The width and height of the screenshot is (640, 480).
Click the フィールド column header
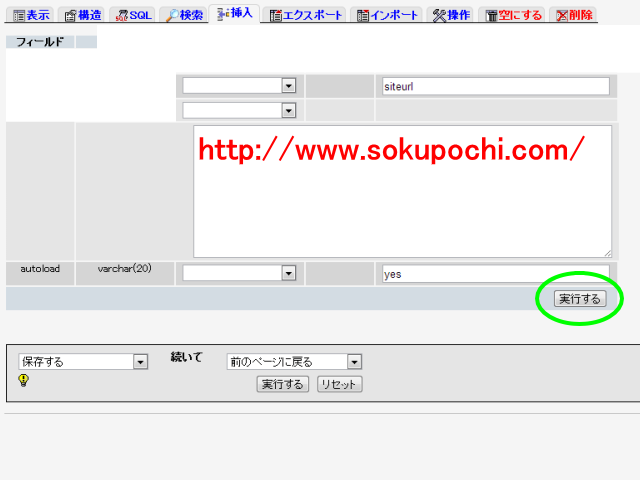(40, 42)
